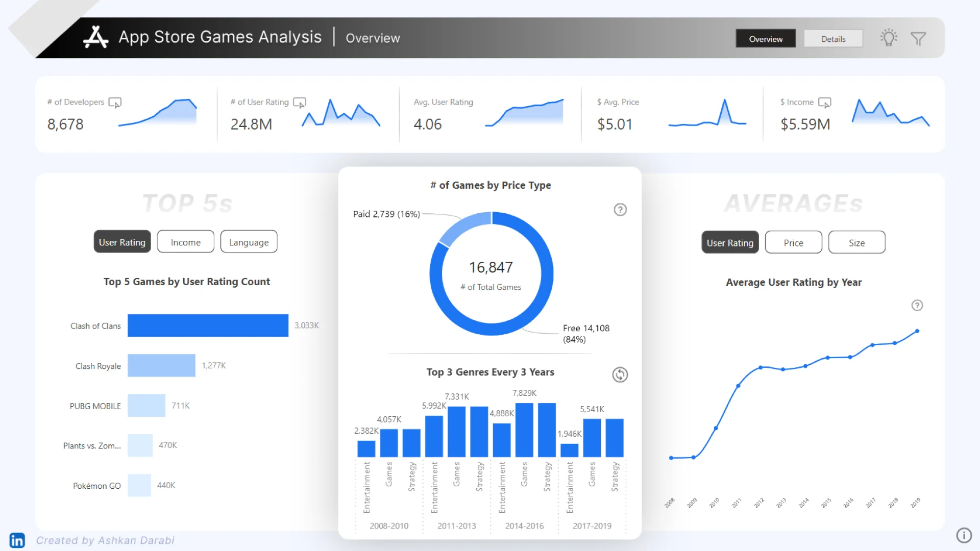Screen dimensions: 980x551
Task: Switch to the Details page tab
Action: (833, 39)
